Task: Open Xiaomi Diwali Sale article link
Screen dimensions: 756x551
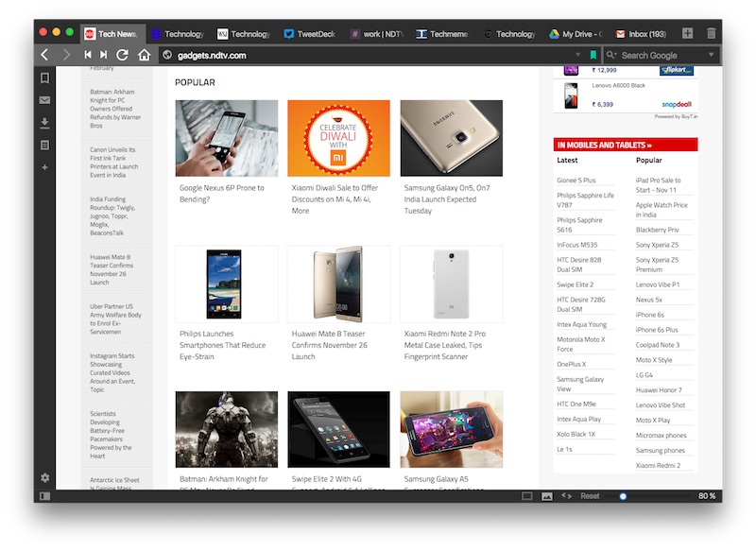Action: click(335, 199)
